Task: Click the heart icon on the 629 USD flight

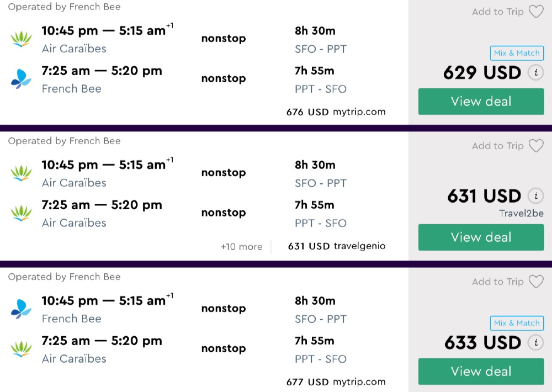Action: tap(536, 12)
